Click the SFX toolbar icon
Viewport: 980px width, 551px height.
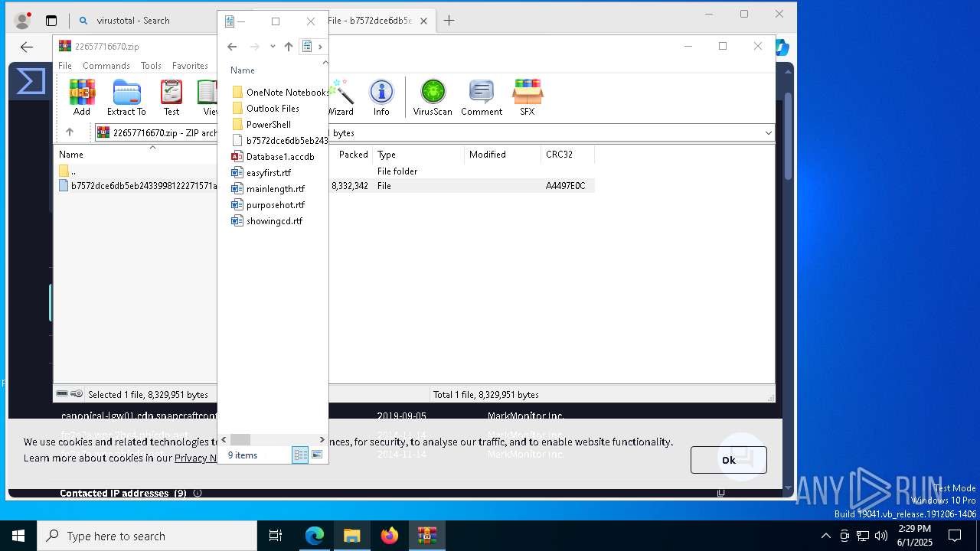pos(527,97)
